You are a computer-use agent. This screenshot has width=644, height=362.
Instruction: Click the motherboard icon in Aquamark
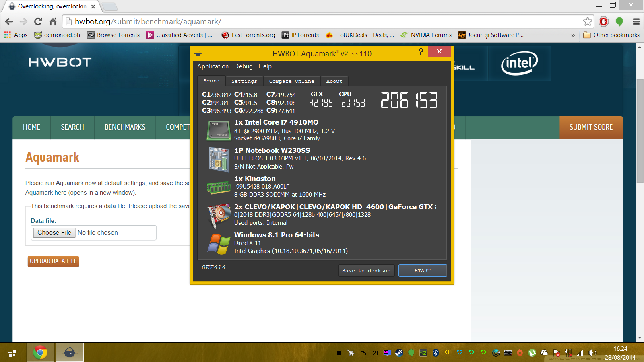[x=219, y=159]
